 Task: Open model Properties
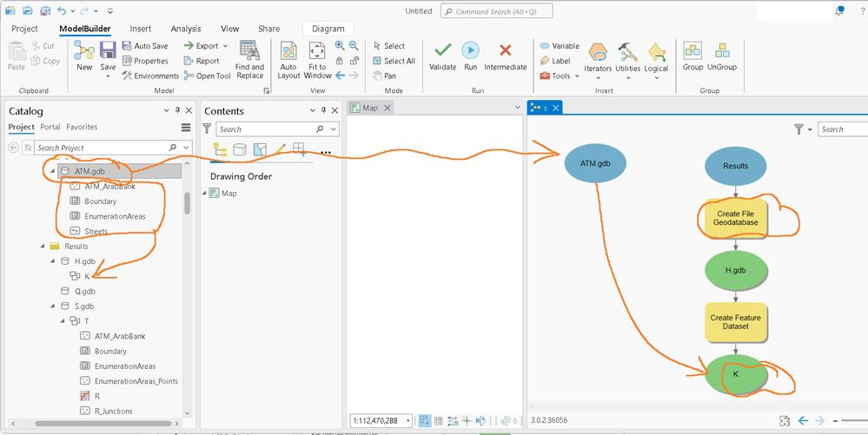point(145,61)
